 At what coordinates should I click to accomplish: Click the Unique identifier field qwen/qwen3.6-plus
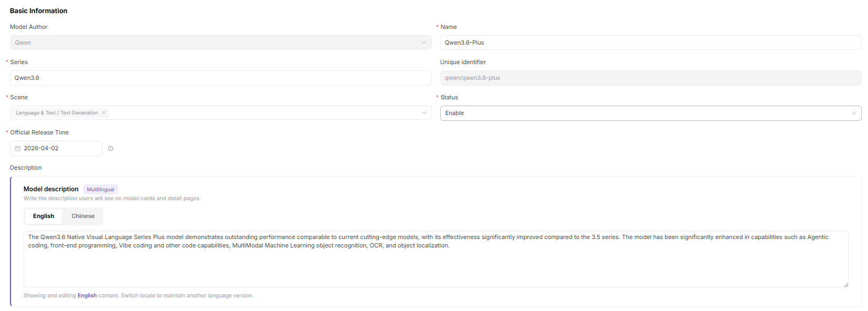[x=651, y=78]
